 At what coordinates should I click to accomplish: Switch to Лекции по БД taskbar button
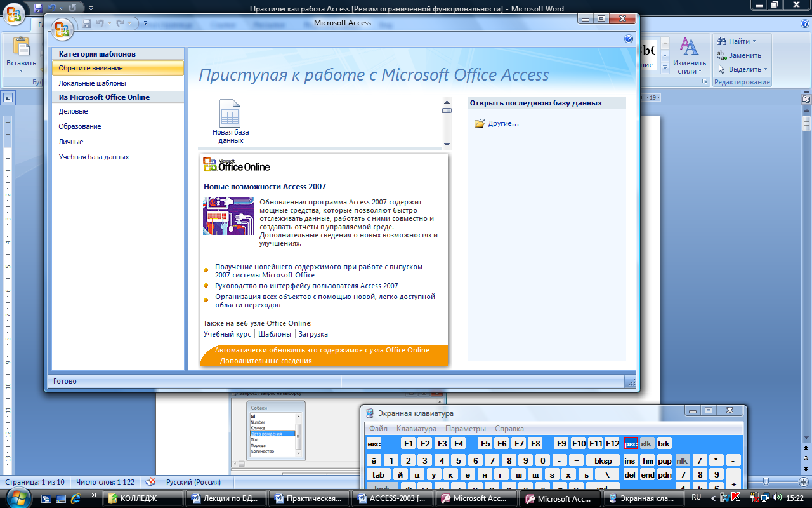tap(225, 498)
